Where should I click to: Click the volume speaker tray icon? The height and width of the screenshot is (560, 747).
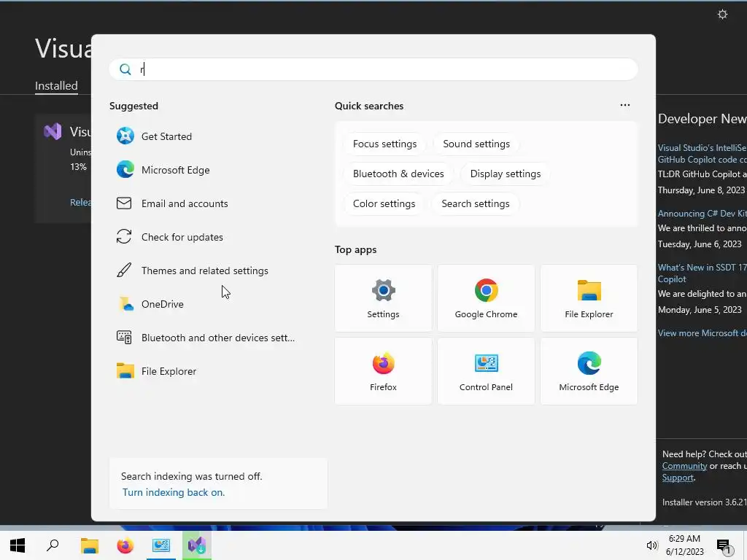651,545
